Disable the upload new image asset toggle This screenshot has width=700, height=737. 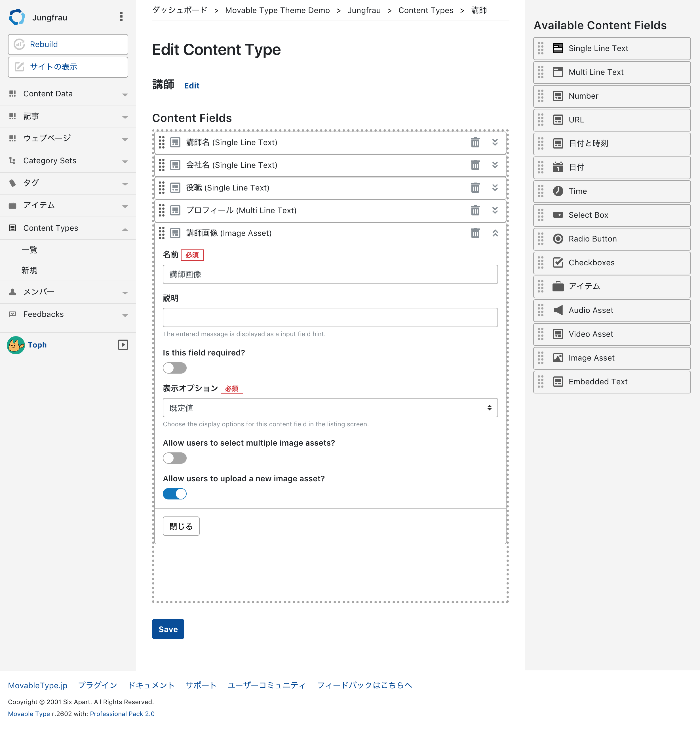[x=175, y=494]
